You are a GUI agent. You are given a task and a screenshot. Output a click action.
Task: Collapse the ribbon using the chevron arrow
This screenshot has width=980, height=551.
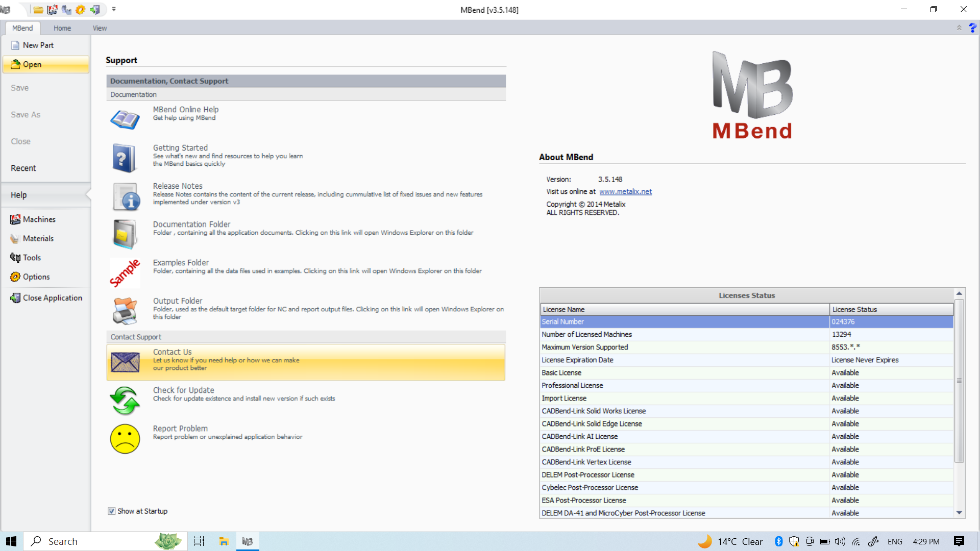pyautogui.click(x=959, y=28)
